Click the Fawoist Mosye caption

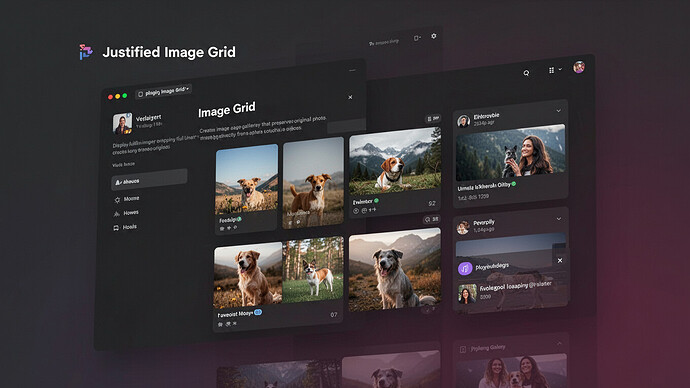click(235, 314)
